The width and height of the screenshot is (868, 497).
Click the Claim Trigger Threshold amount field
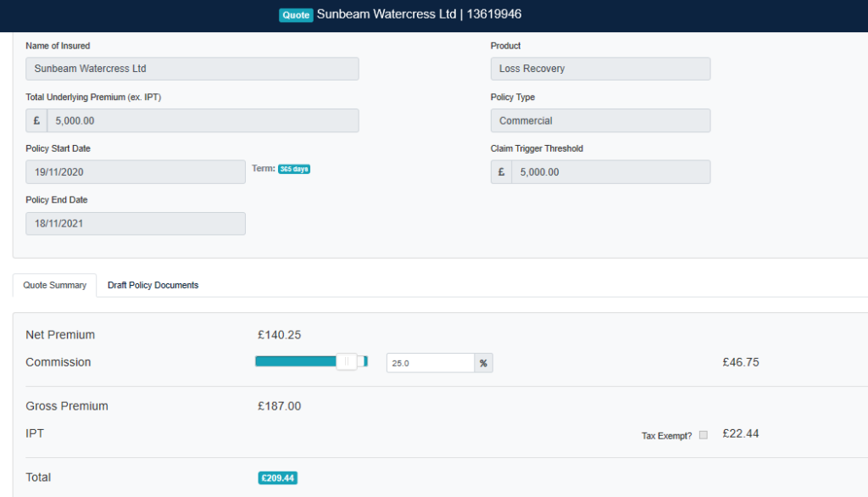[x=610, y=172]
